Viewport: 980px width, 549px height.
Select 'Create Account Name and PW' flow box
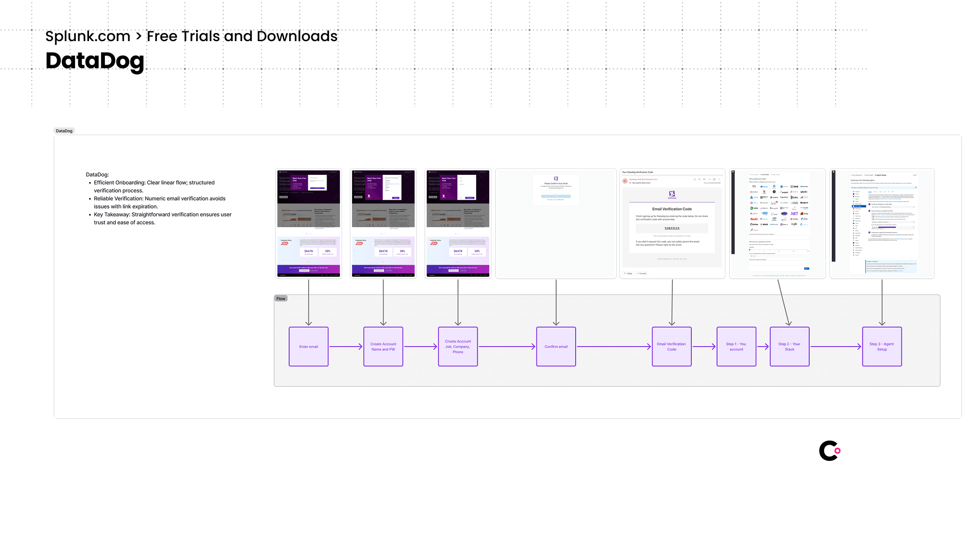(383, 347)
